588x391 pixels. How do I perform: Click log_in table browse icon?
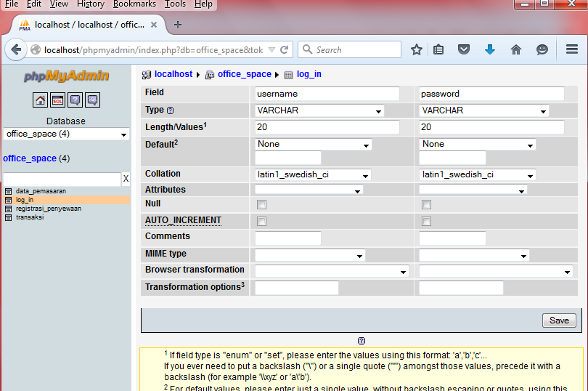(x=8, y=200)
